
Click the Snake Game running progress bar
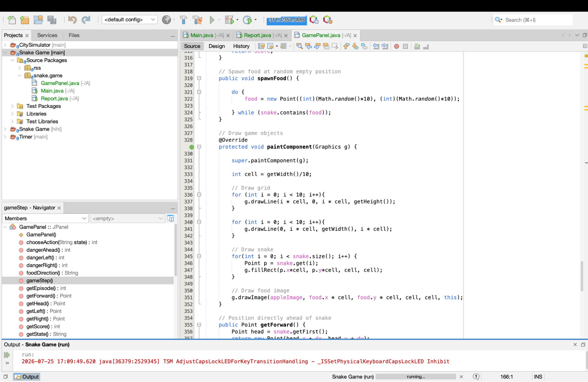[416, 377]
